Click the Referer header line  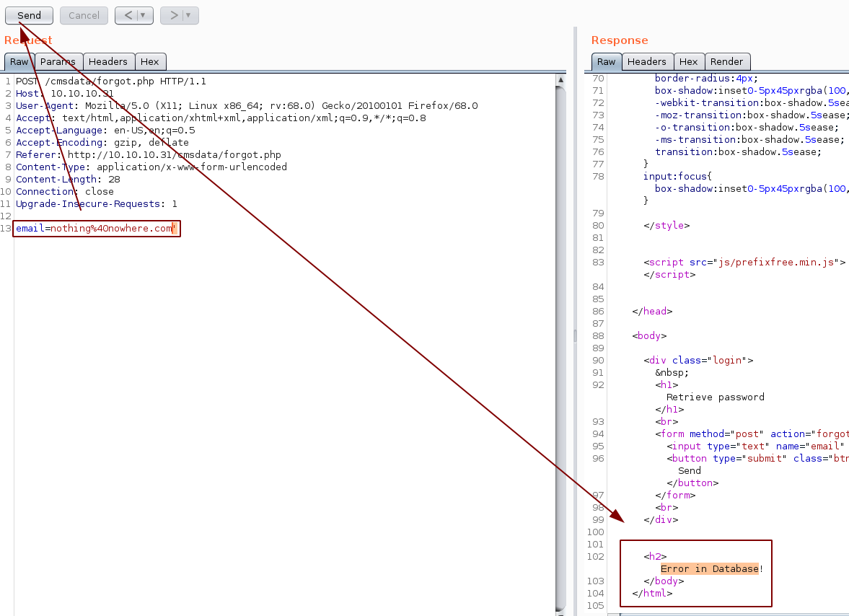click(149, 155)
